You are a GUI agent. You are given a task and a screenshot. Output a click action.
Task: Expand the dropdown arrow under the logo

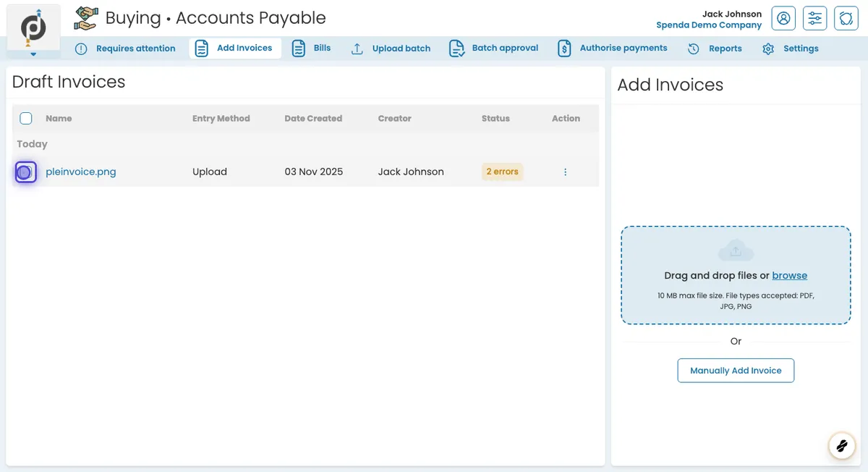[x=33, y=54]
